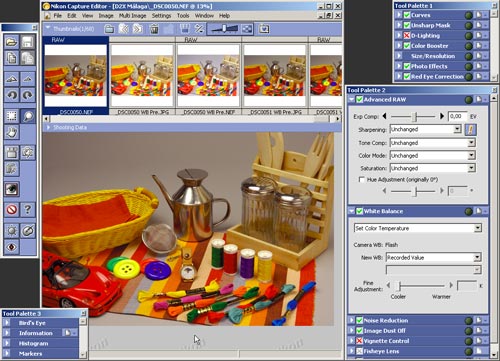Toggle the Unsharp Mask checkbox

click(x=407, y=25)
